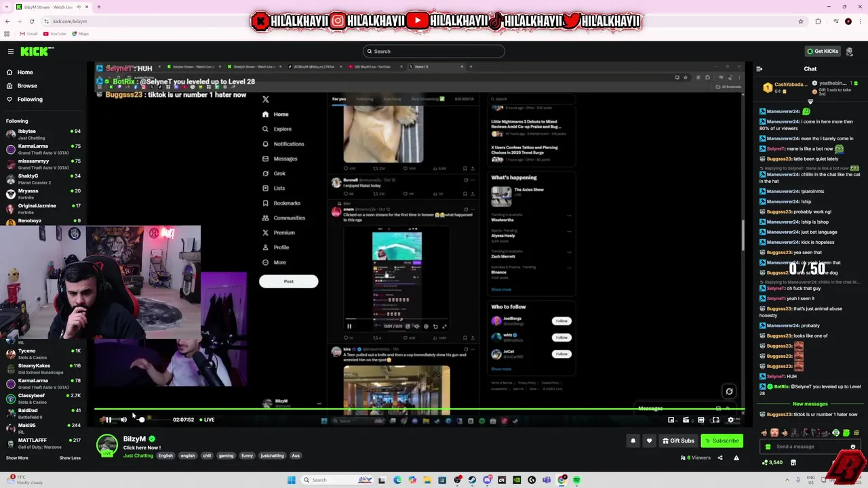Click CashYabada top gifter entry
This screenshot has width=868, height=488.
pos(785,87)
